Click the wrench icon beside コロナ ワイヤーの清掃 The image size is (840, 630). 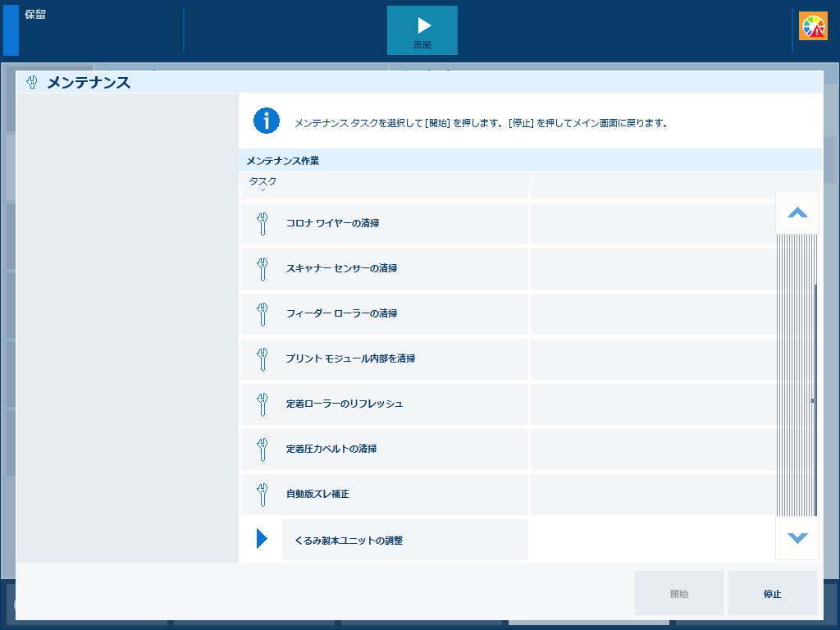click(262, 224)
